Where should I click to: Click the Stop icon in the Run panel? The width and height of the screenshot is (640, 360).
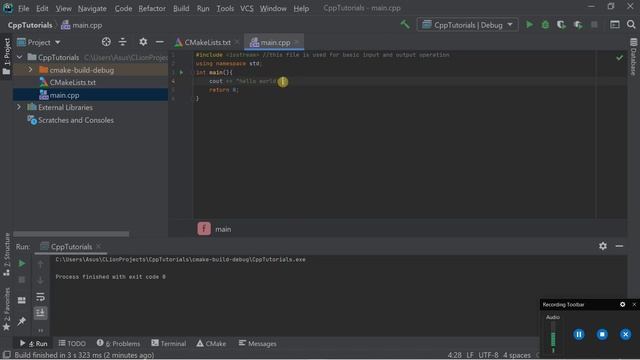tap(22, 280)
